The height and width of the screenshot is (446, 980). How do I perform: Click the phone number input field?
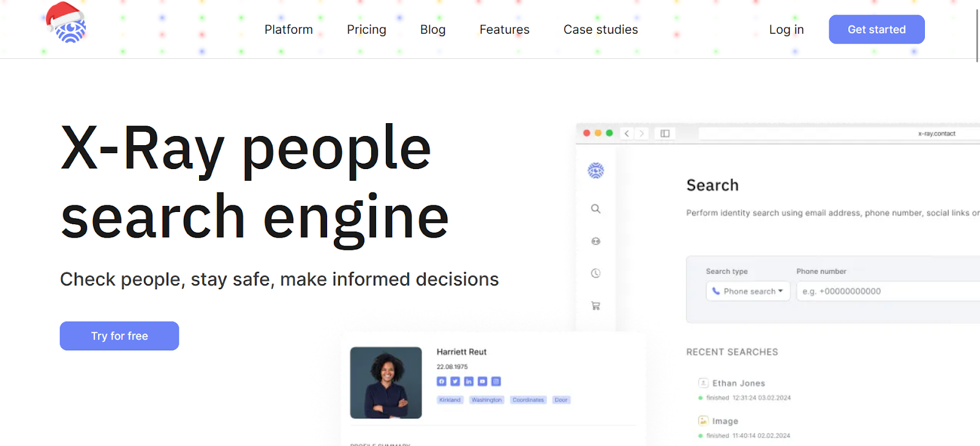tap(888, 292)
